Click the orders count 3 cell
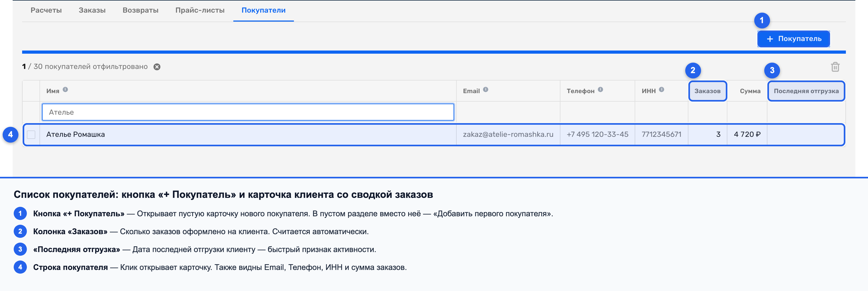This screenshot has width=868, height=291. point(707,134)
